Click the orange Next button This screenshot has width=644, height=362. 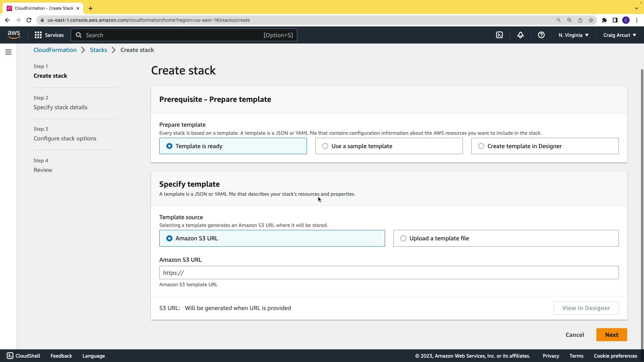point(611,335)
